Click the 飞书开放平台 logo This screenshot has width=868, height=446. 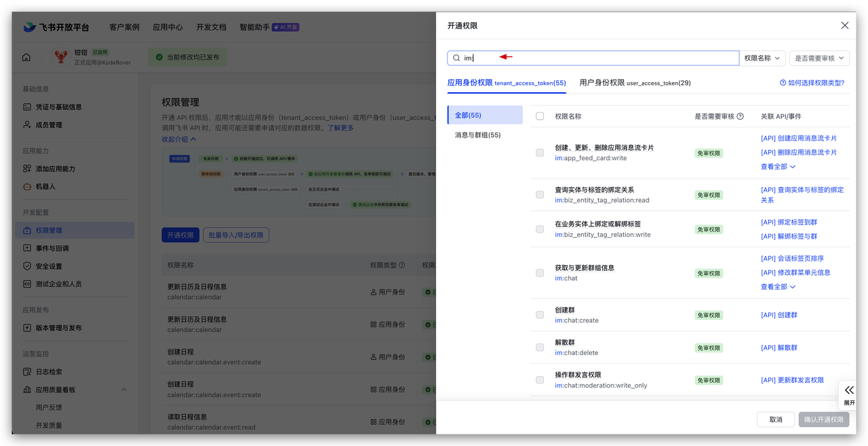point(56,27)
